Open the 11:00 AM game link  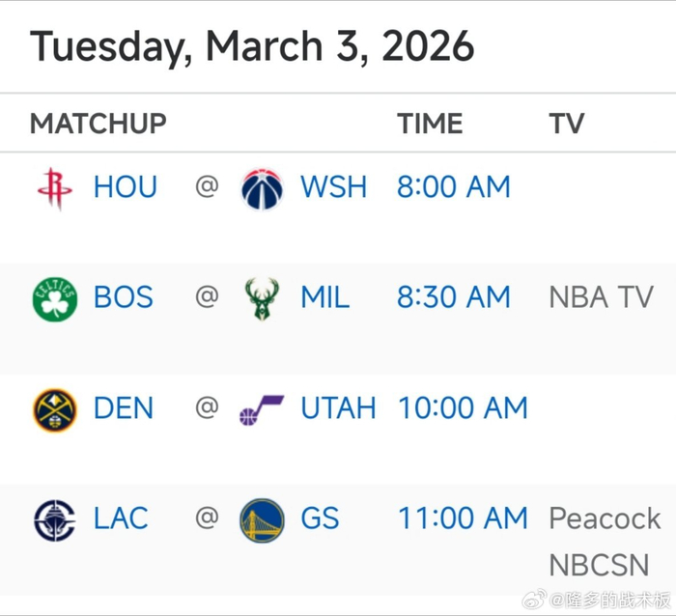point(463,520)
